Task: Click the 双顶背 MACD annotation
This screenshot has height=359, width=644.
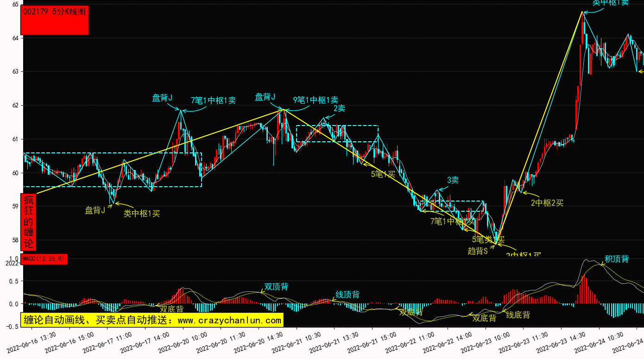Action: tap(276, 287)
